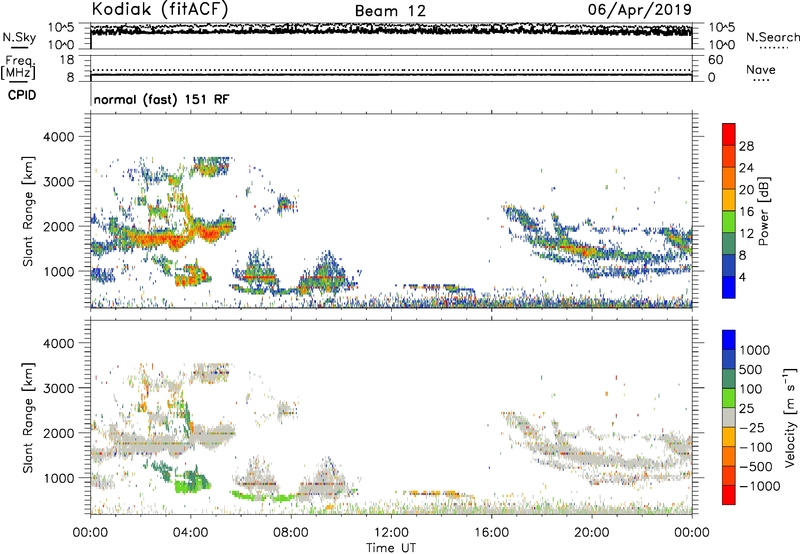Select the "N.Sky" legend label
800x554 pixels.
click(19, 37)
